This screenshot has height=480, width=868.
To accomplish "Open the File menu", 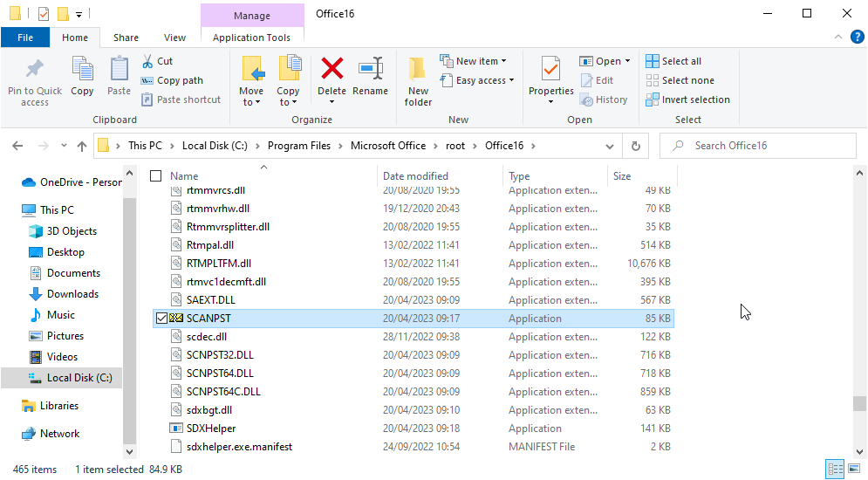I will point(25,38).
